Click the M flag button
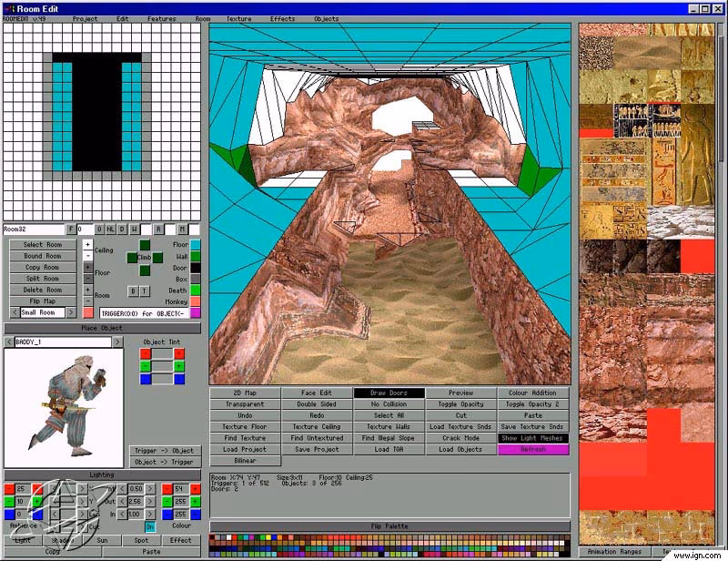 click(183, 229)
